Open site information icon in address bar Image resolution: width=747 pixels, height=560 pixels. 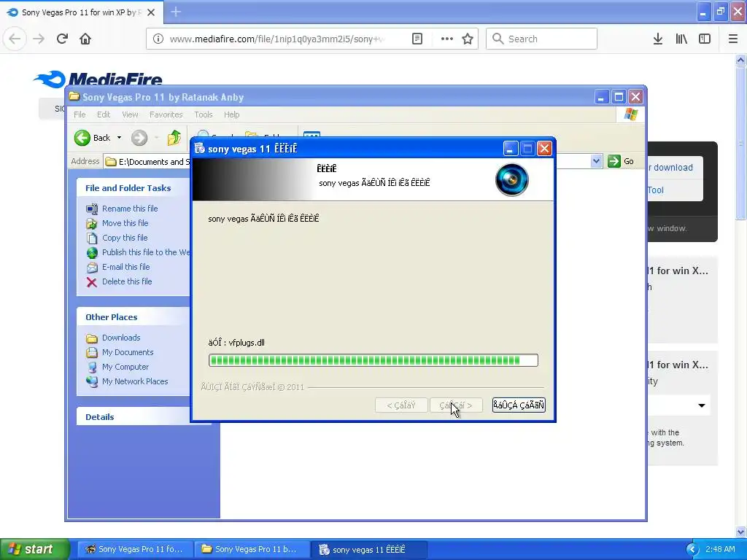(x=158, y=39)
